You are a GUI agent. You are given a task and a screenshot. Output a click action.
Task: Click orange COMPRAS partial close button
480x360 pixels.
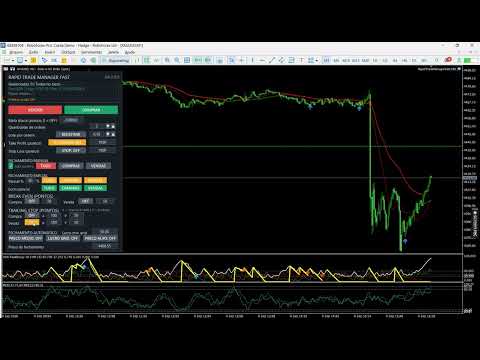pyautogui.click(x=70, y=180)
